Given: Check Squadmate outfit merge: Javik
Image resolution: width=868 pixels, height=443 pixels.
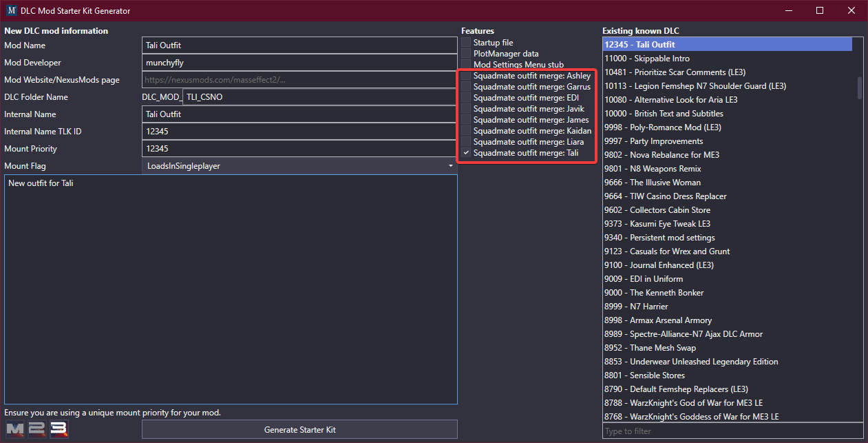Looking at the screenshot, I should (x=466, y=109).
